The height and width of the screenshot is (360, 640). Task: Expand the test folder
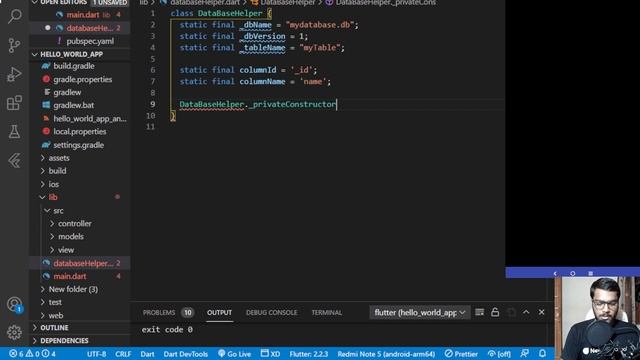pos(55,302)
